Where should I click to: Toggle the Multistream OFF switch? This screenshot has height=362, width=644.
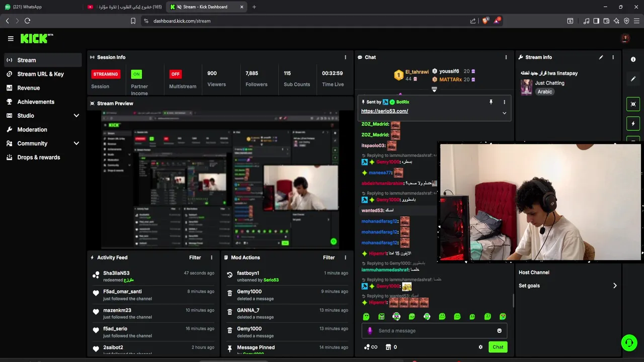point(175,74)
